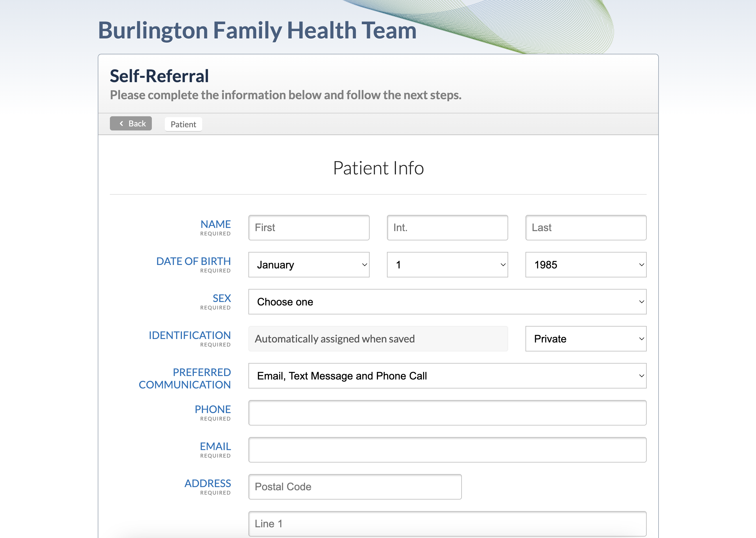Click the chevron on the year dropdown
The height and width of the screenshot is (538, 756).
click(641, 265)
